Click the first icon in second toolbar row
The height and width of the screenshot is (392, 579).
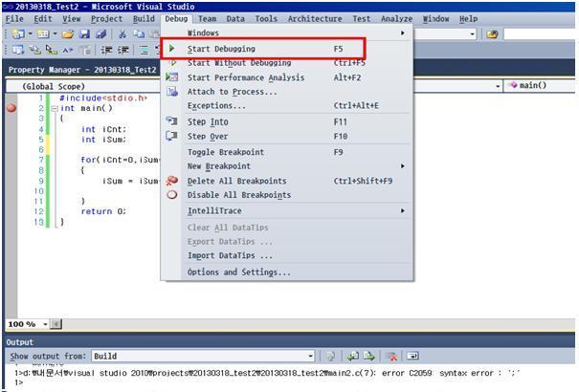click(18, 50)
